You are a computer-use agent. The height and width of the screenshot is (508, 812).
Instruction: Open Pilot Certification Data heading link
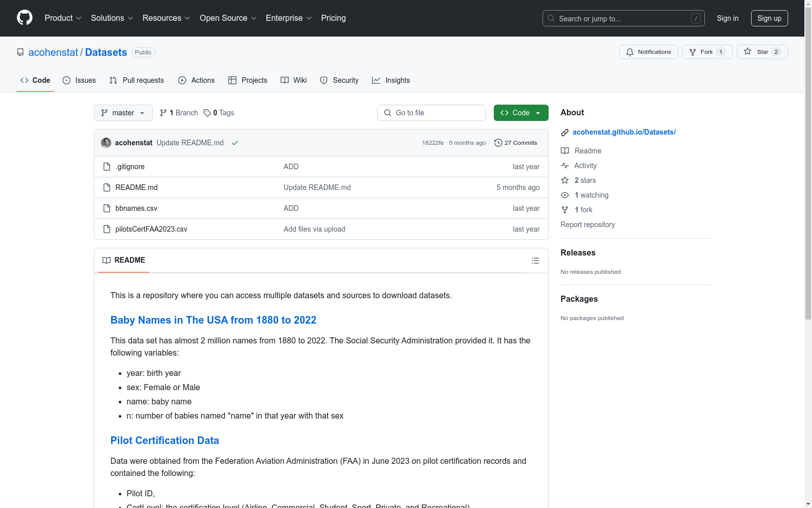click(165, 440)
